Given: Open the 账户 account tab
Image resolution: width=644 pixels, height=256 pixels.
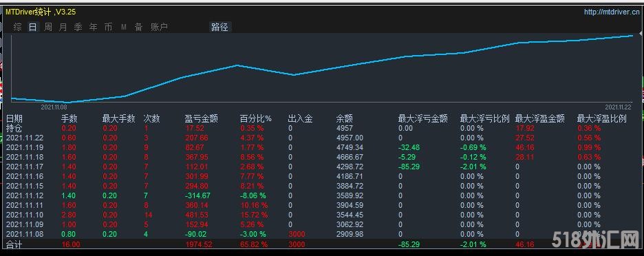Looking at the screenshot, I should coord(160,27).
